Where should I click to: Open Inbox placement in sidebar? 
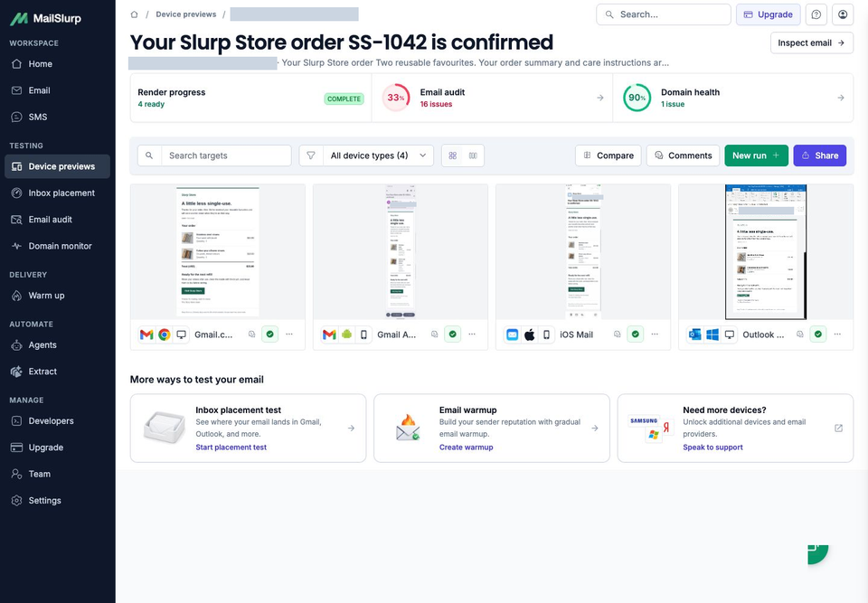(58, 193)
